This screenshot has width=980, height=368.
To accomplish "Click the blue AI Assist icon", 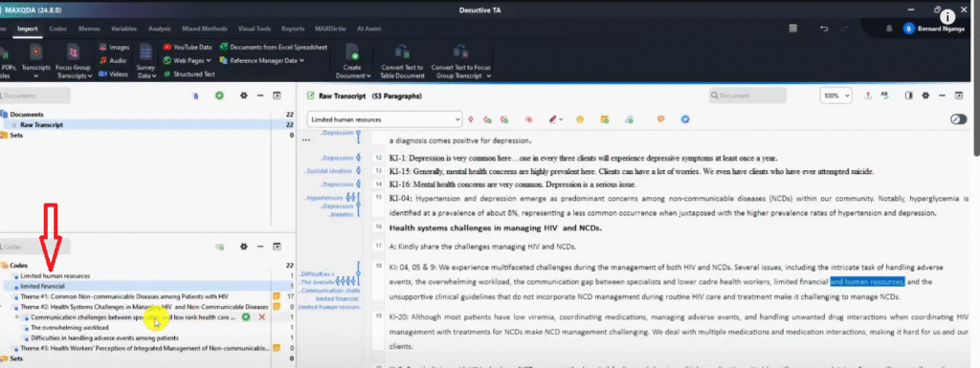I will tap(685, 119).
